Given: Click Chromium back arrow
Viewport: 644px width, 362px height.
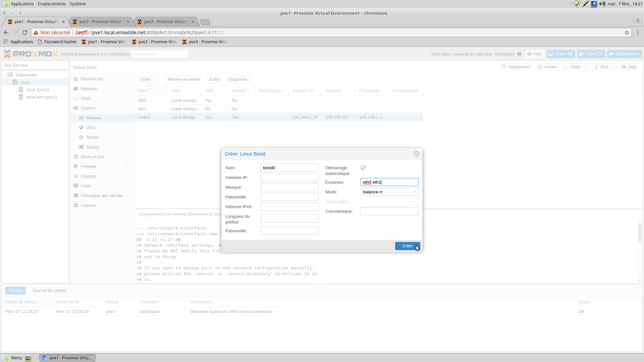Looking at the screenshot, I should (6, 33).
